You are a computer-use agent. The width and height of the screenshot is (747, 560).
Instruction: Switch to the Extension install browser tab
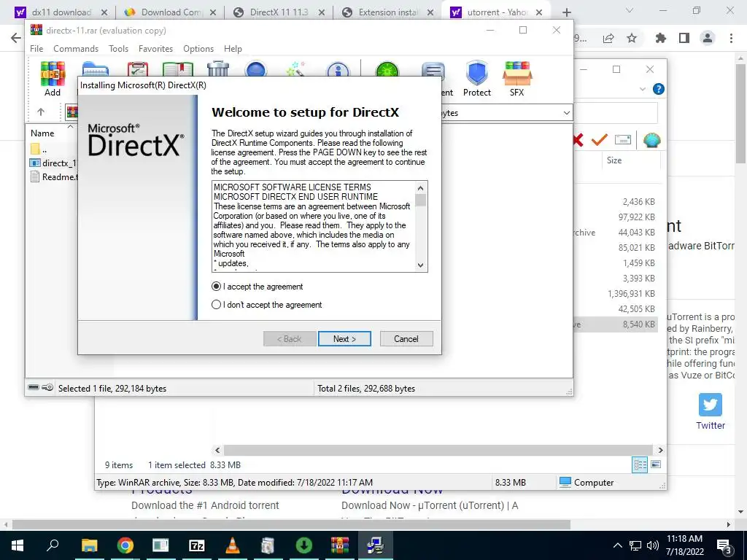coord(388,12)
